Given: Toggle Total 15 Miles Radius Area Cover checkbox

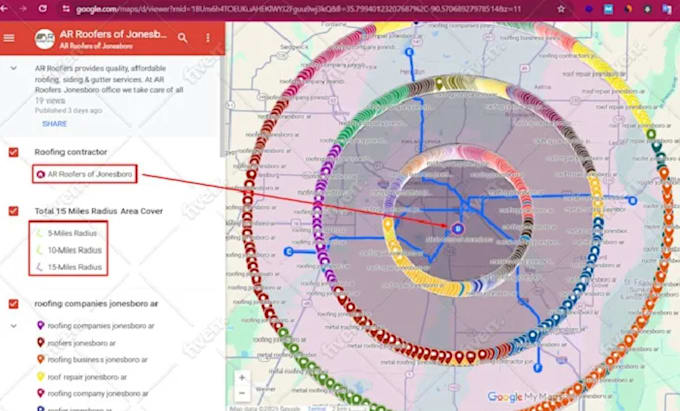Looking at the screenshot, I should click(13, 211).
